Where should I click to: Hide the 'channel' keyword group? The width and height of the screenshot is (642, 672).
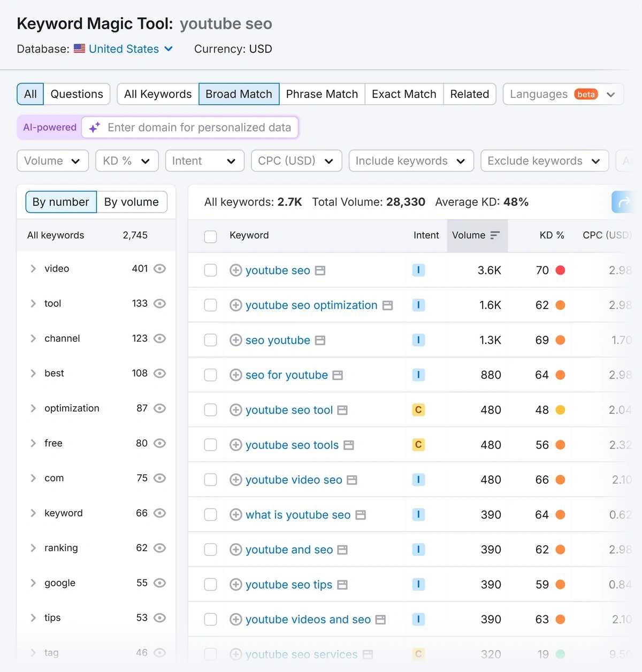159,338
